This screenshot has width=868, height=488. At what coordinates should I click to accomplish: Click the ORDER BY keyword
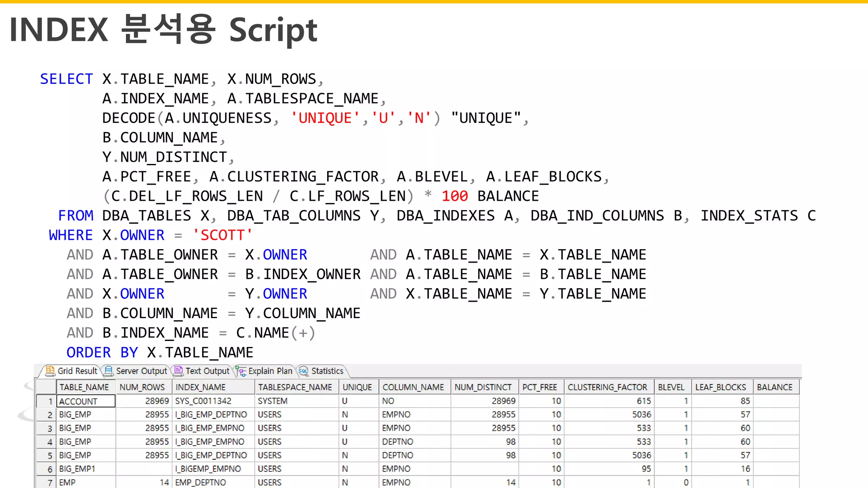click(102, 352)
